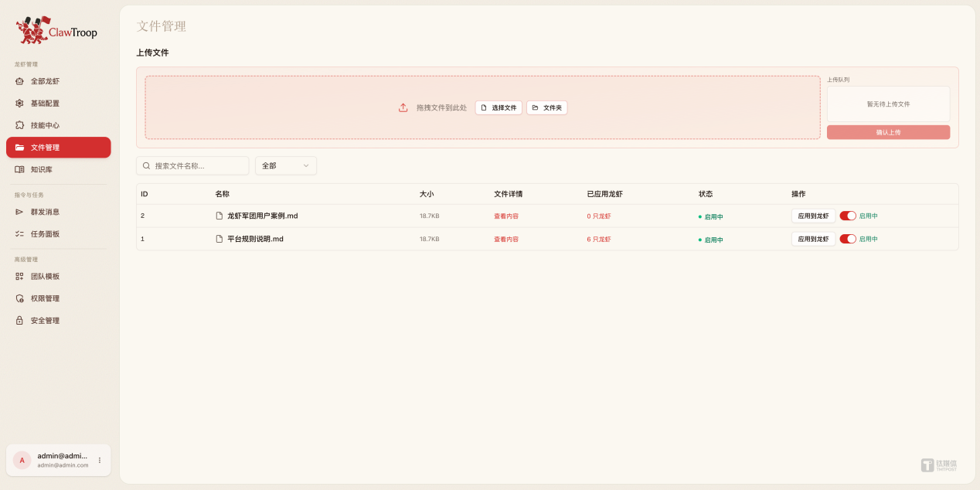Screen dimensions: 980x490
Task: Click the upload arrow icon in drop zone
Action: pyautogui.click(x=403, y=108)
